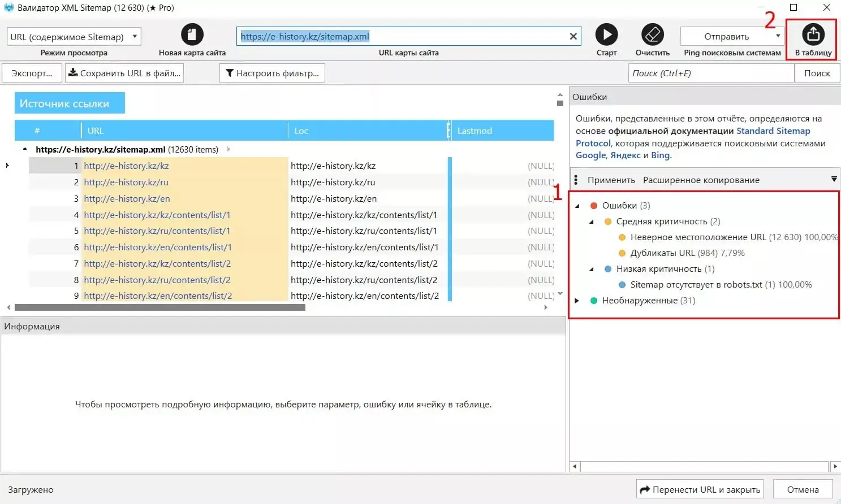The image size is (841, 504).
Task: Clear the sitemap URL field with X
Action: [x=573, y=36]
